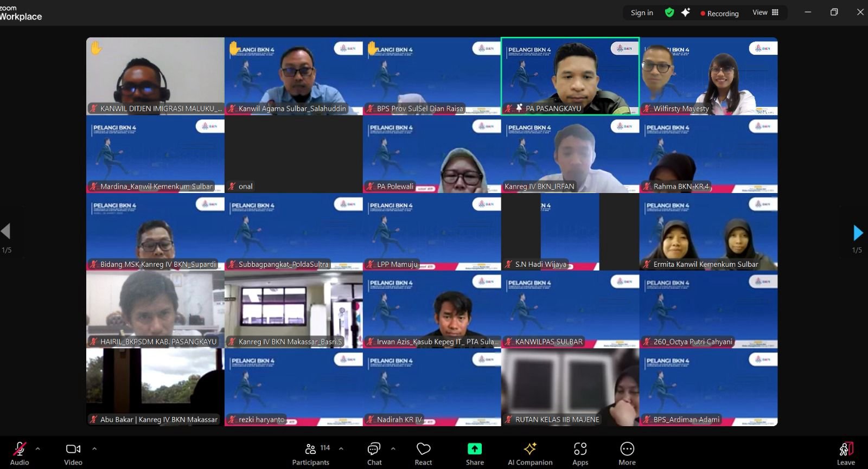This screenshot has height=469, width=868.
Task: Go to next gallery page with right arrow
Action: (x=857, y=233)
